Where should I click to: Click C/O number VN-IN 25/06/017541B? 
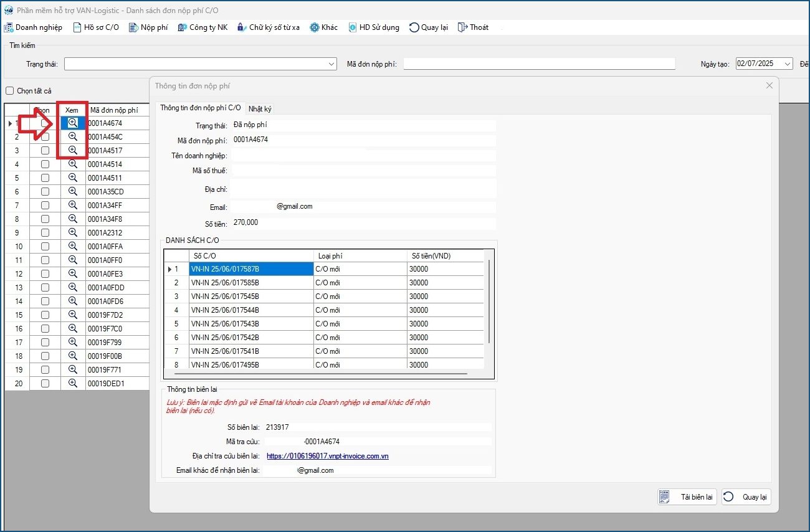pos(251,351)
